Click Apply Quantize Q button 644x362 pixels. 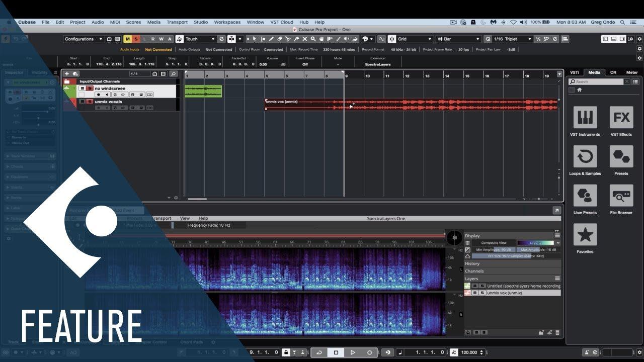pyautogui.click(x=488, y=39)
